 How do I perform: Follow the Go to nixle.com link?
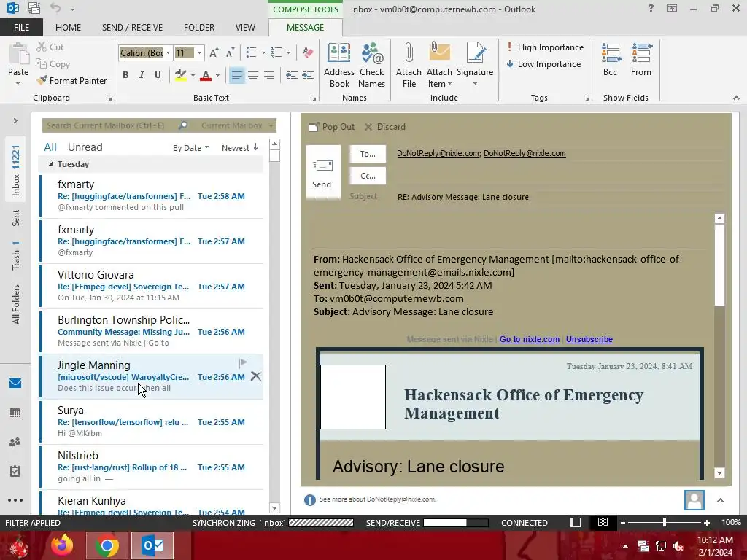[530, 339]
